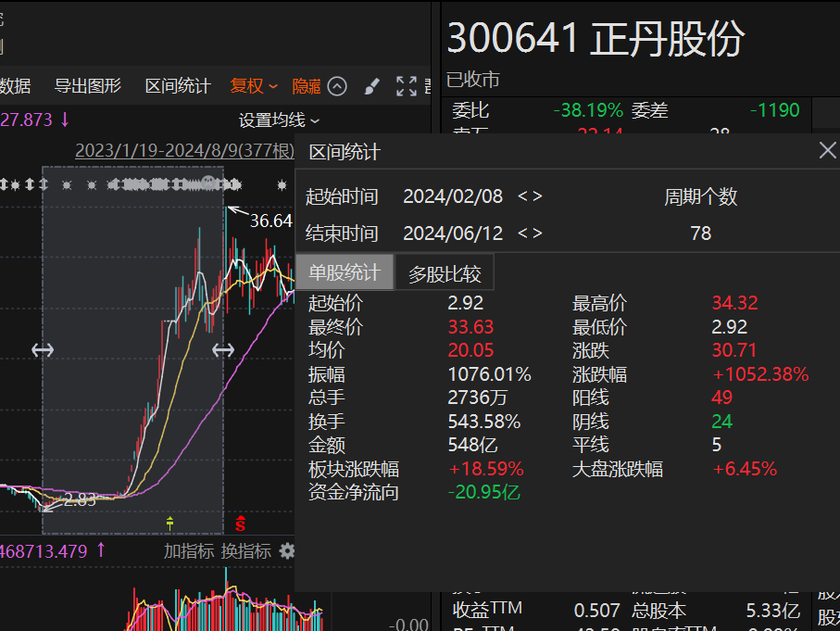The image size is (840, 631).
Task: Click the 委差 value -1190
Action: point(774,110)
